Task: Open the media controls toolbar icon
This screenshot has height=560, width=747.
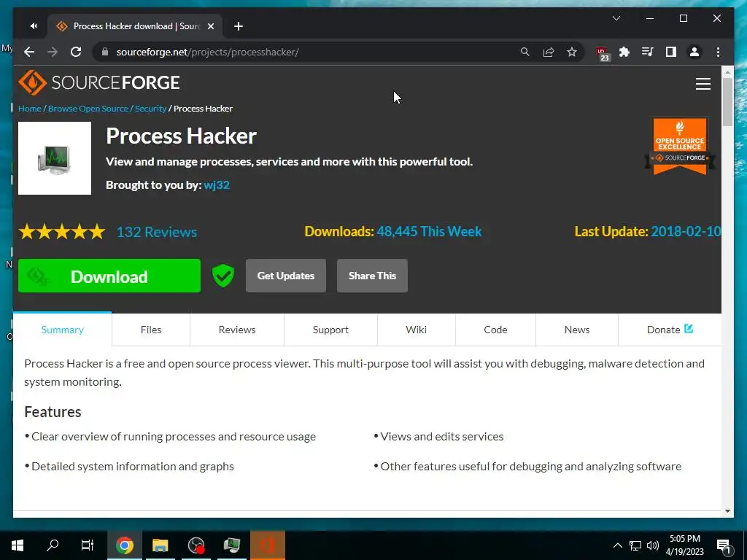Action: [x=648, y=52]
